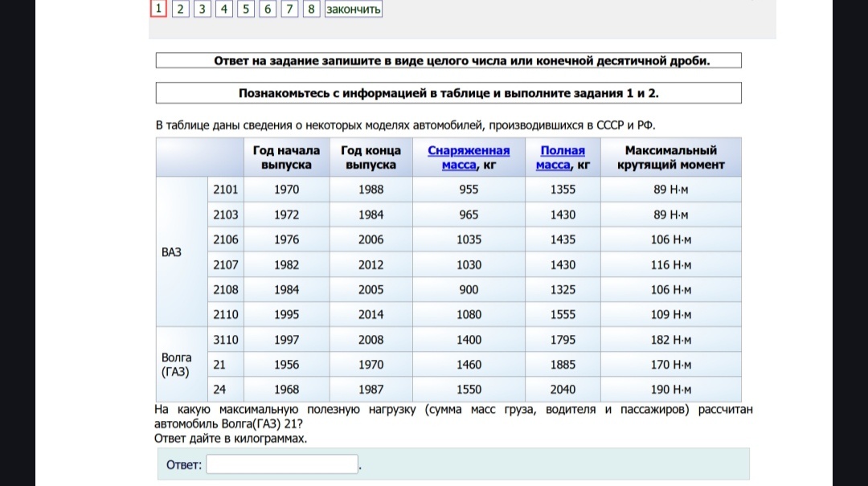Click the full mass '1355' cell
Image resolution: width=868 pixels, height=486 pixels.
coord(563,190)
